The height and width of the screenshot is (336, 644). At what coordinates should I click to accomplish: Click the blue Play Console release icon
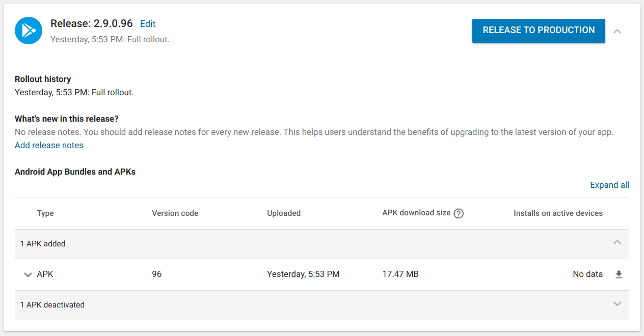click(29, 31)
